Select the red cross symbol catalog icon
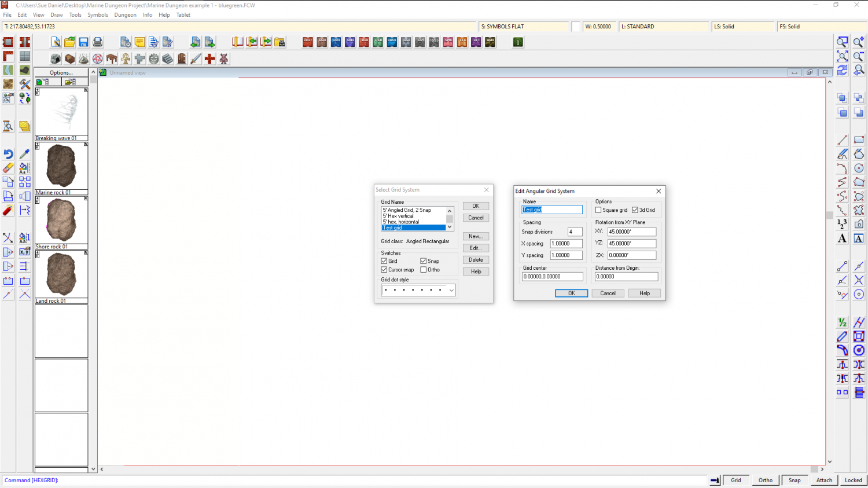 click(209, 59)
